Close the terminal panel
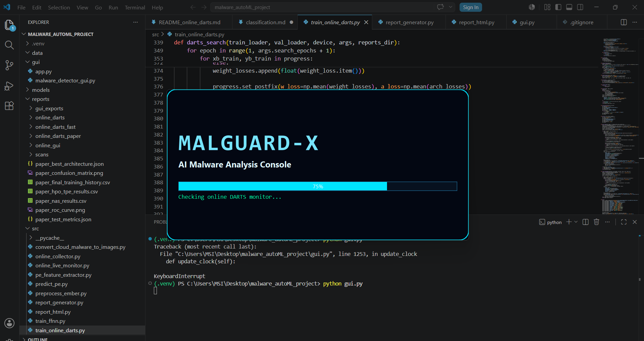 click(x=635, y=222)
